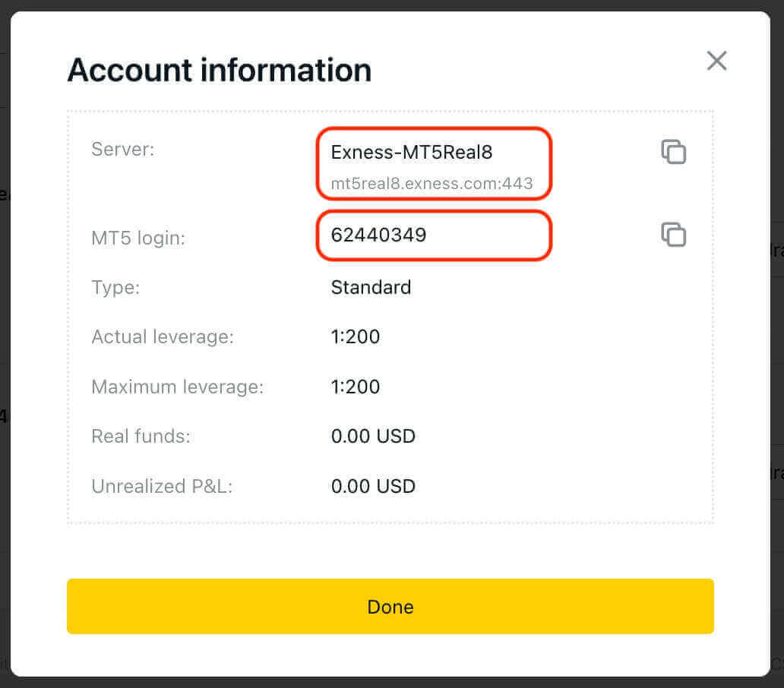This screenshot has height=688, width=784.
Task: Click the Unrealized P&L value
Action: click(373, 486)
